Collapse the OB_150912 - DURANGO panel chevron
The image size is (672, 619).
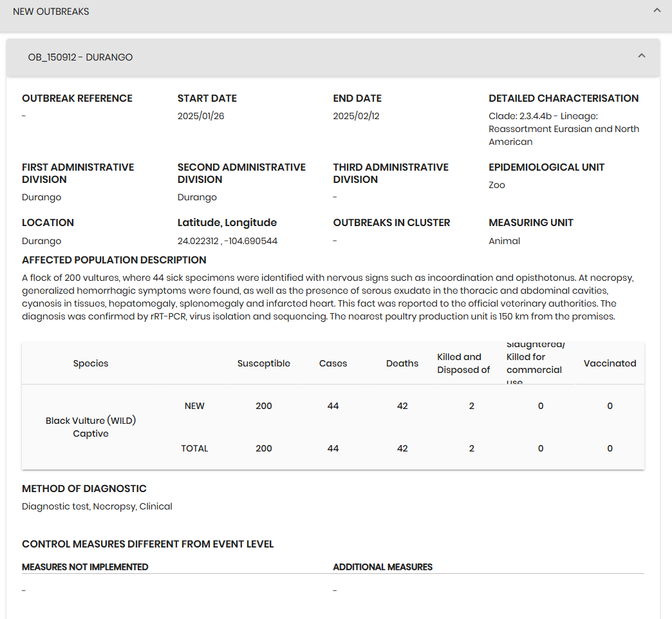(642, 56)
